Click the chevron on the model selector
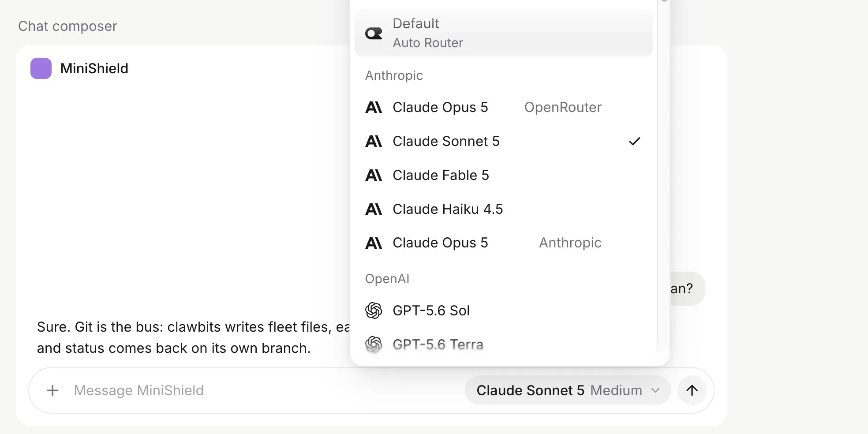This screenshot has width=868, height=434. coord(655,390)
